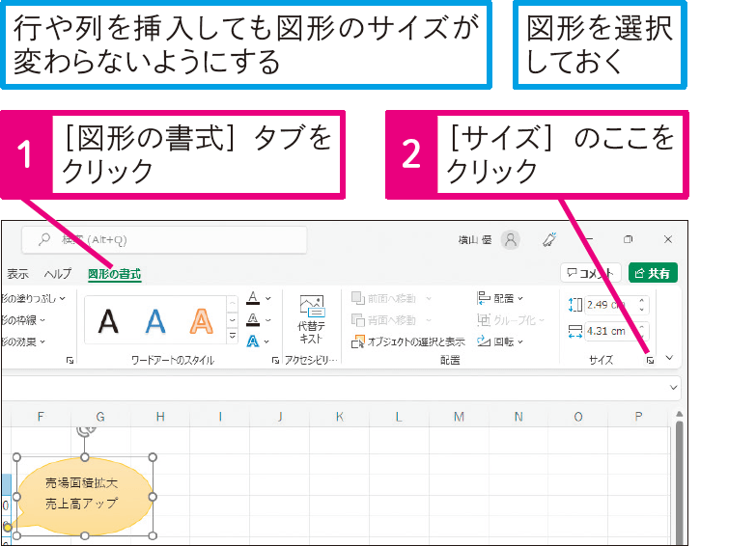The image size is (756, 546).
Task: Click the bottom-right resize handle of shape
Action: pyautogui.click(x=153, y=535)
